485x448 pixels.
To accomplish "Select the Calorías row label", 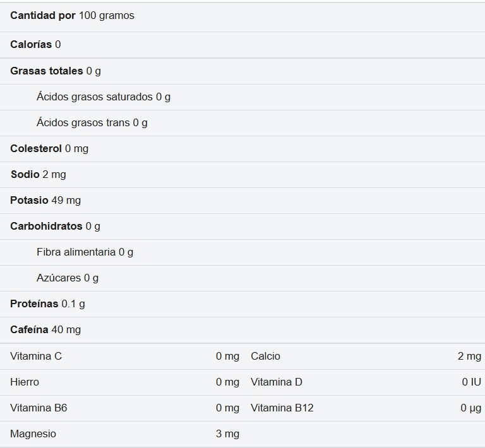I will tap(31, 45).
